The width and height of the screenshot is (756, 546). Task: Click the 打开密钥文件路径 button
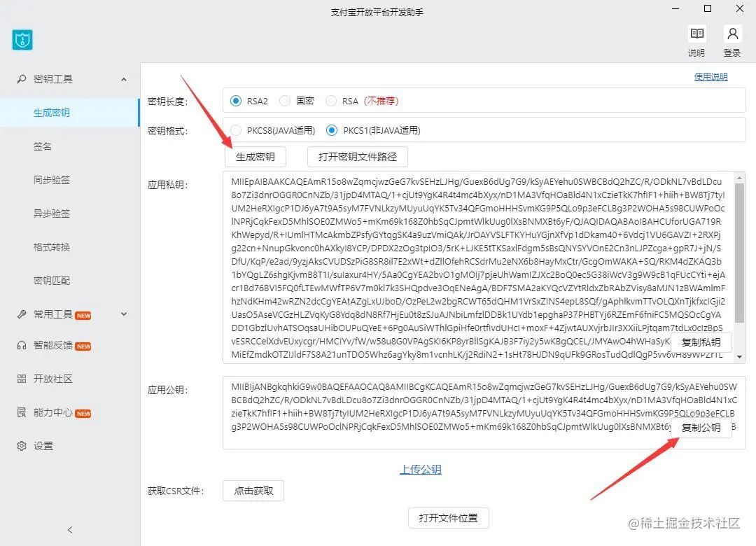(x=358, y=157)
